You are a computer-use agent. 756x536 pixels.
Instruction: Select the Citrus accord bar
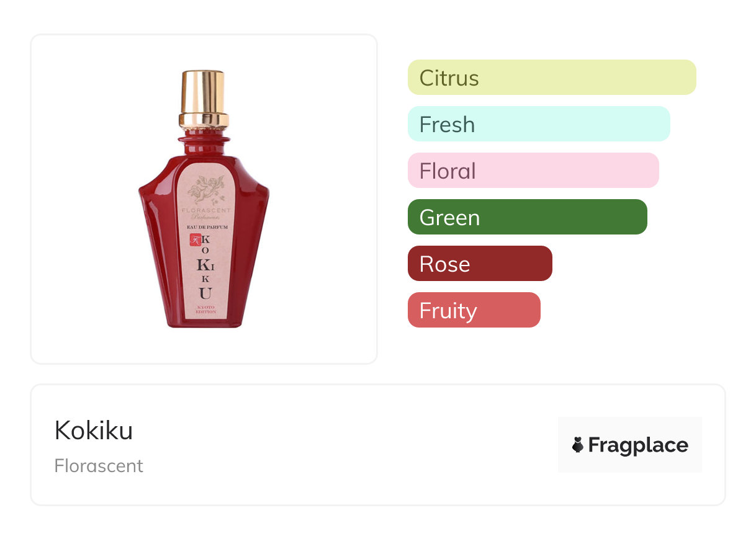point(551,78)
